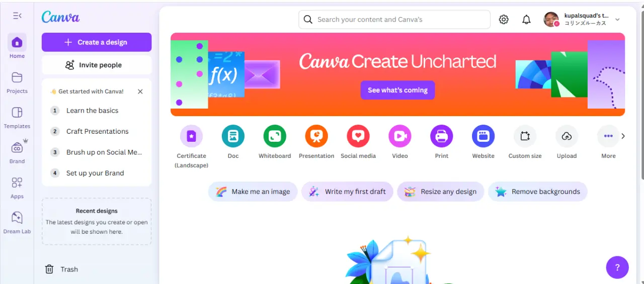The height and width of the screenshot is (284, 644).
Task: Open step 3 Brush up on Social Media
Action: 97,152
